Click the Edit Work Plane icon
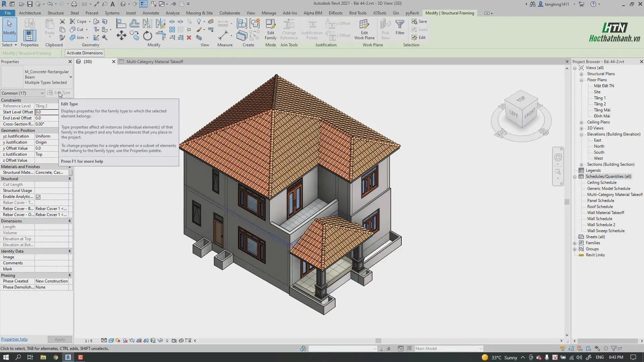644x362 pixels. pos(364,30)
